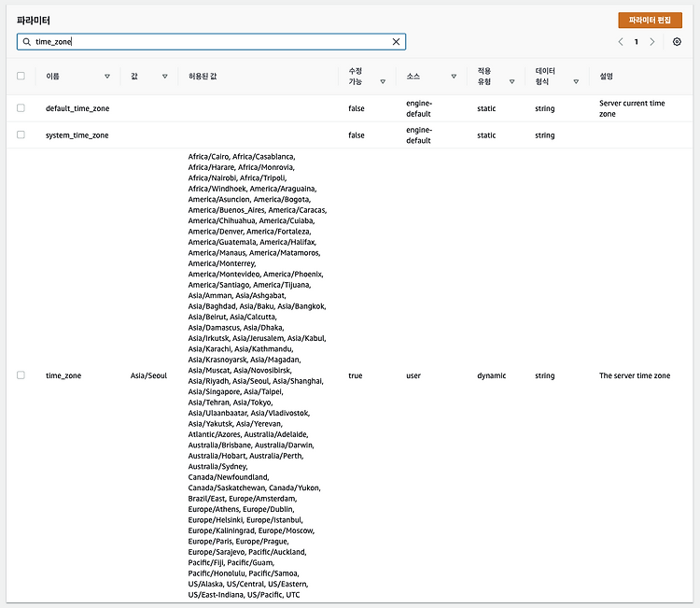Viewport: 700px width, 608px height.
Task: Click the 허용된 값 column header
Action: (x=203, y=77)
